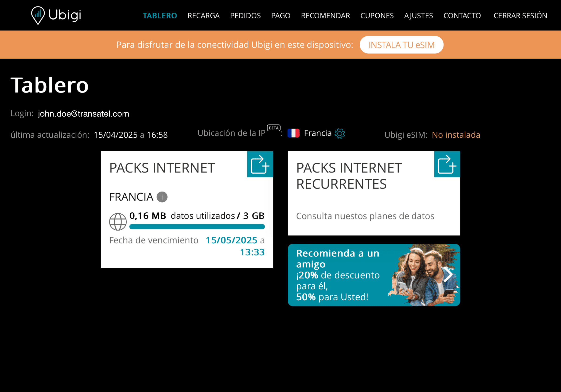Click the add icon on Packs Internet Recurrentes card
This screenshot has width=561, height=392.
pyautogui.click(x=447, y=164)
